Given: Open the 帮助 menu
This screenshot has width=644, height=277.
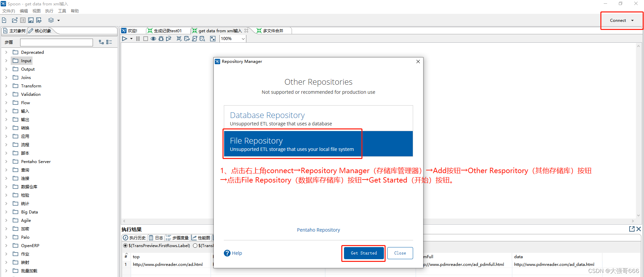Looking at the screenshot, I should coord(75,11).
